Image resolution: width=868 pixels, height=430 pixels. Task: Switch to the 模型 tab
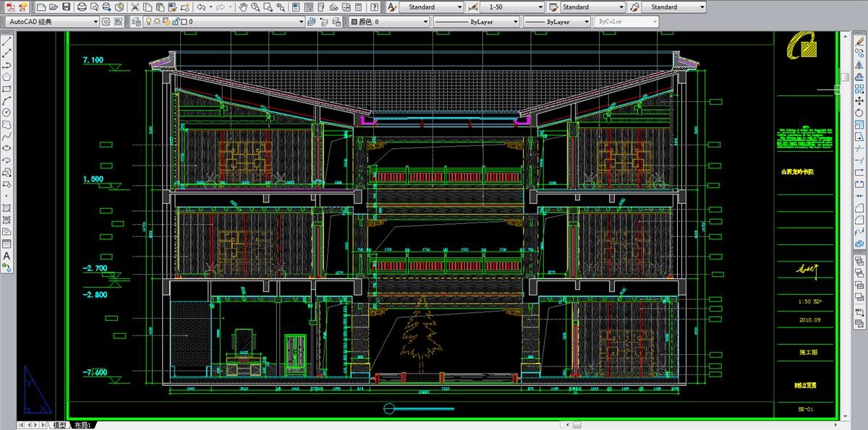[59, 425]
